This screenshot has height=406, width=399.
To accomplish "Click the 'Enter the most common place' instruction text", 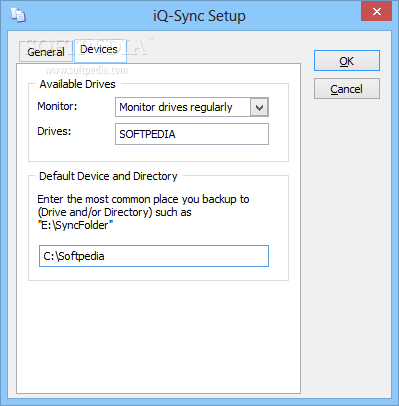I will pos(143,212).
